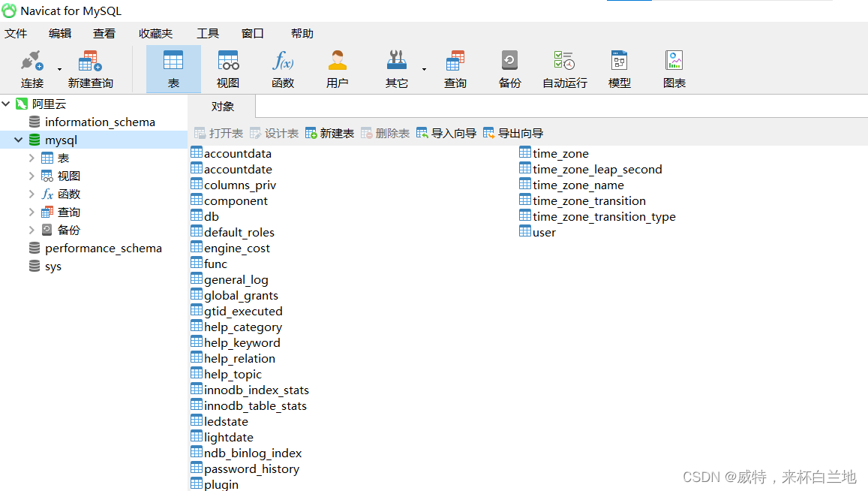Select the help_keyword table
The image size is (868, 491).
click(236, 343)
